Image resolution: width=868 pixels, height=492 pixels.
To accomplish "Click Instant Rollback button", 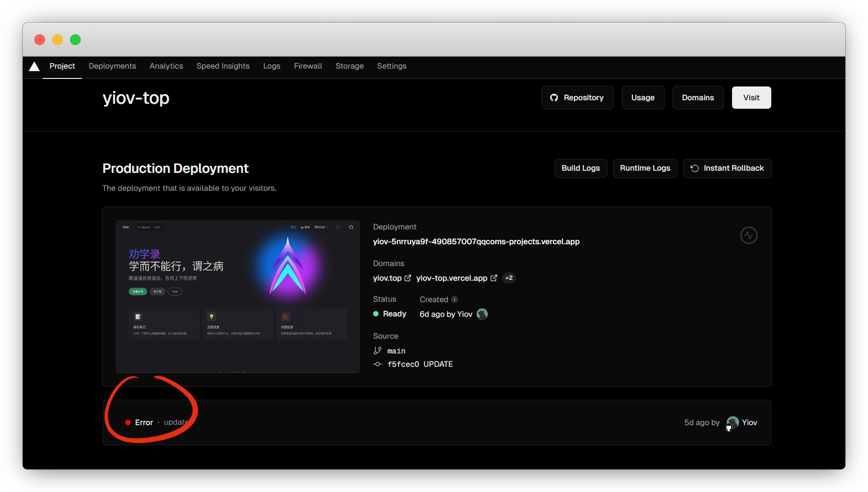I will [x=727, y=168].
